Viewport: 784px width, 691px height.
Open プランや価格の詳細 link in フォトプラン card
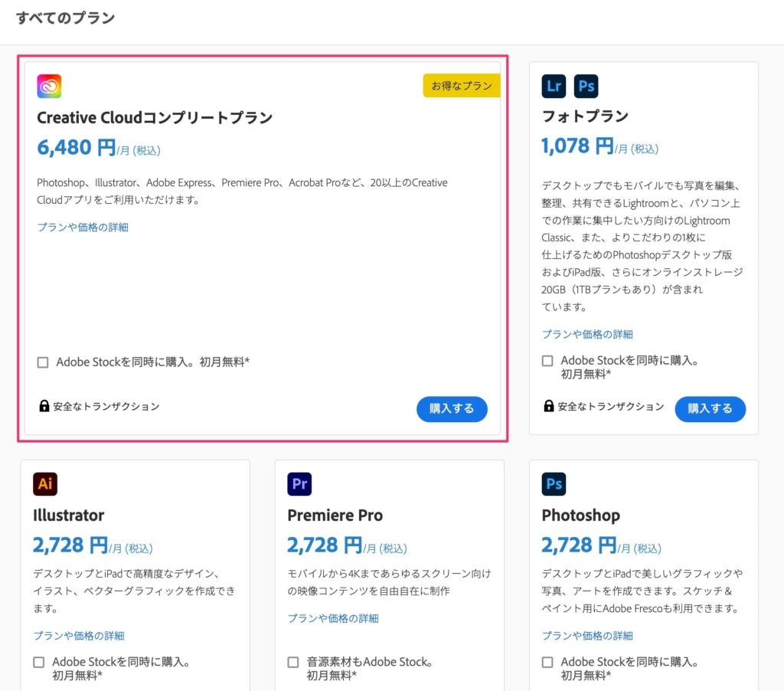pyautogui.click(x=587, y=334)
